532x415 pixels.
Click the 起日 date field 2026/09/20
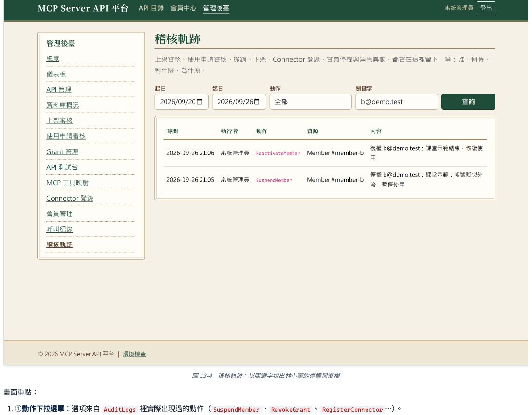tap(182, 102)
